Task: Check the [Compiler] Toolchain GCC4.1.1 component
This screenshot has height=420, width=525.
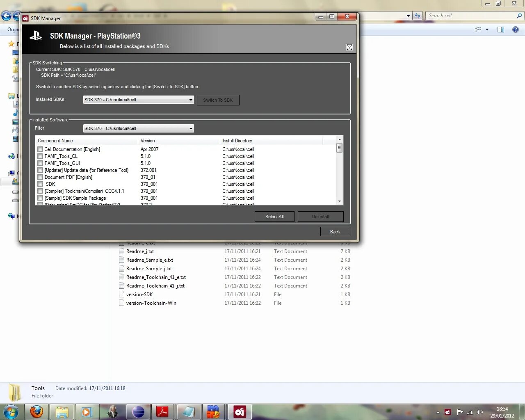Action: click(x=40, y=191)
